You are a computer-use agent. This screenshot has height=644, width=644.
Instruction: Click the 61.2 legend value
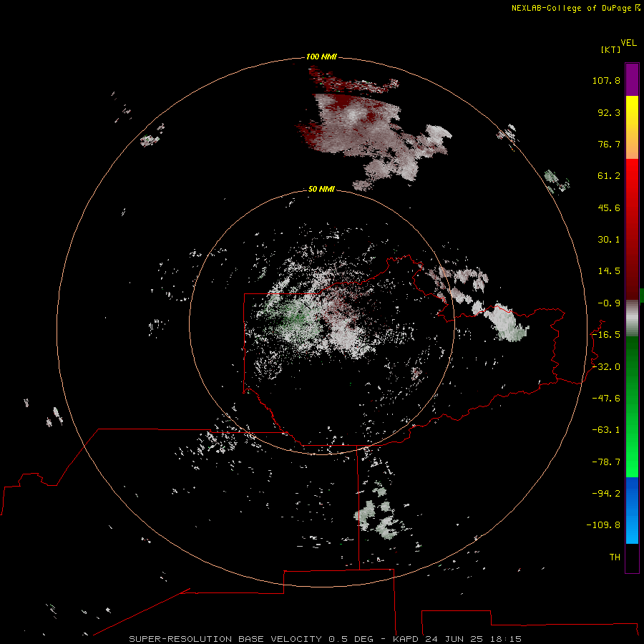609,176
